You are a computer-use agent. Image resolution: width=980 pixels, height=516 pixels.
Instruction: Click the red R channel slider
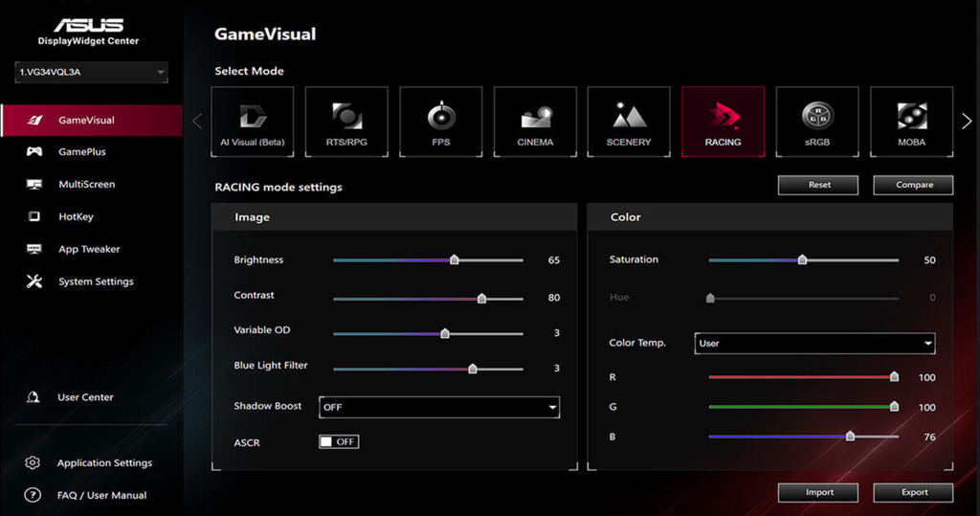click(x=804, y=377)
